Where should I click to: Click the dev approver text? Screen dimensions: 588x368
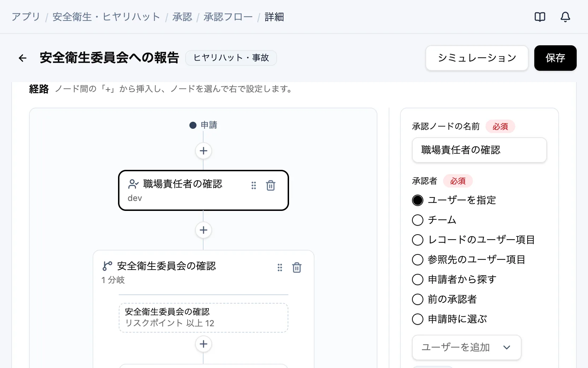point(135,198)
